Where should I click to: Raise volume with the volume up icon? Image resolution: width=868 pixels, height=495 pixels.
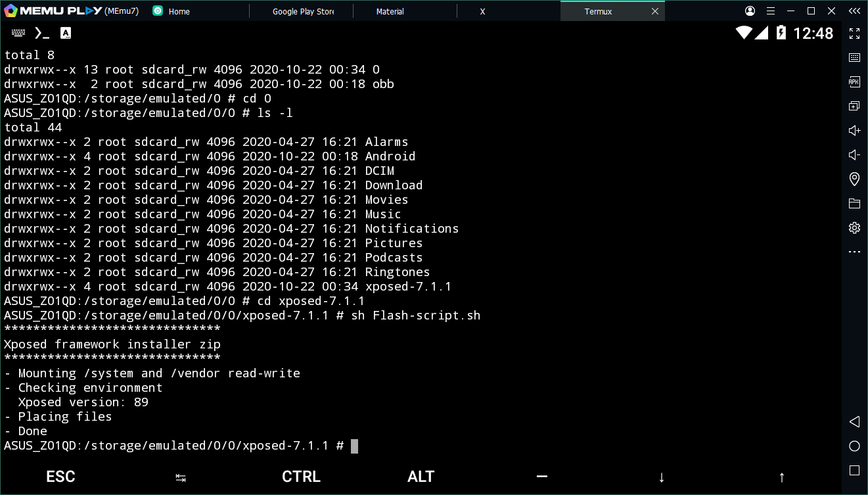pos(854,130)
